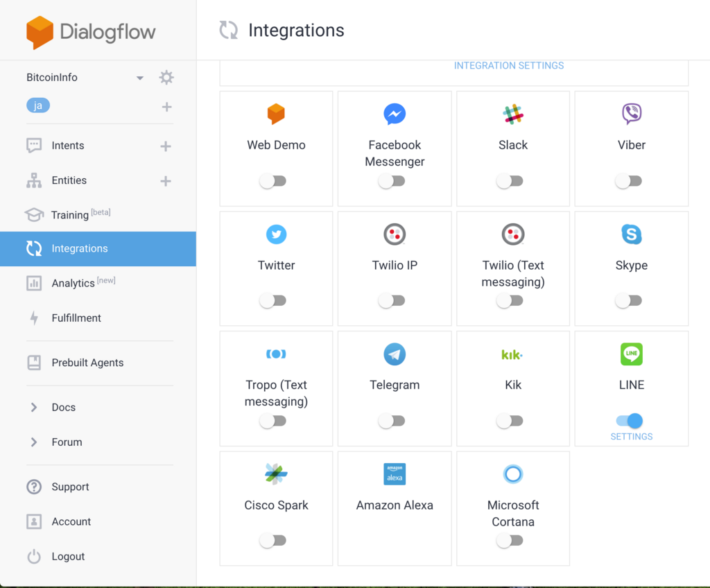This screenshot has width=710, height=588.
Task: Enable the Microsoft Cortana toggle
Action: (510, 540)
